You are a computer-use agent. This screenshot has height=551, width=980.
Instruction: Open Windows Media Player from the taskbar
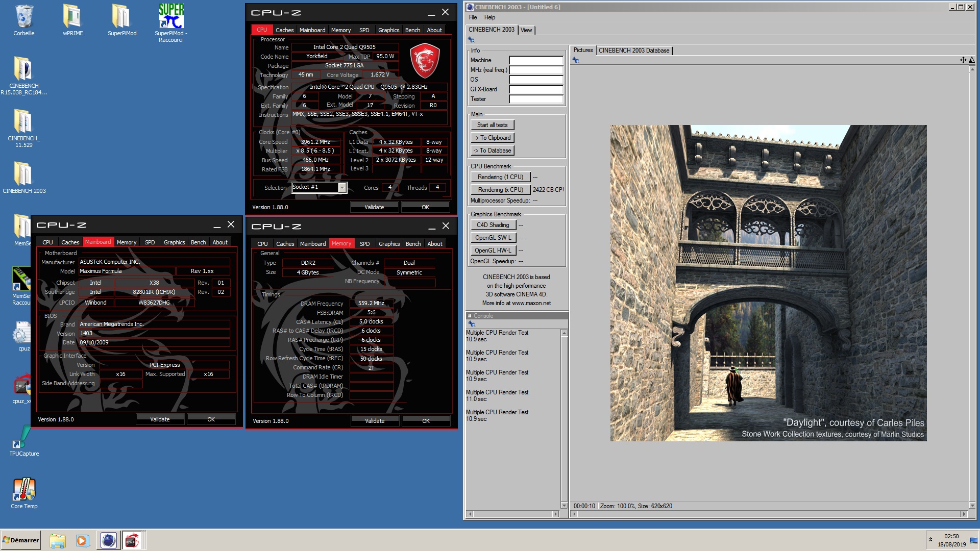click(x=82, y=540)
